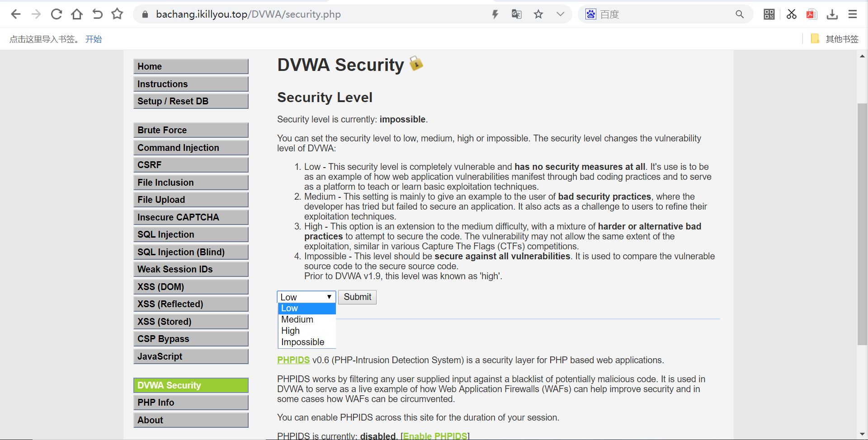Click the padlock icon beside DVWA Security heading
This screenshot has height=440, width=868.
coord(416,63)
